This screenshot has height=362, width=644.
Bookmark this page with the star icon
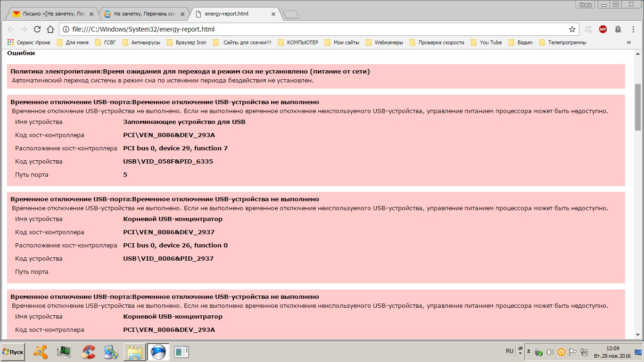tap(572, 29)
